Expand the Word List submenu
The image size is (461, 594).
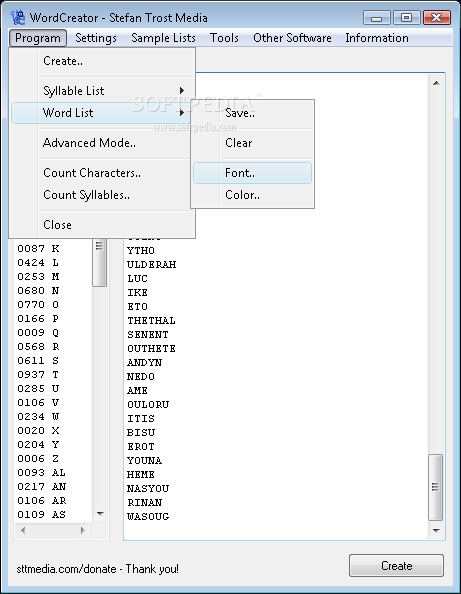tap(102, 113)
